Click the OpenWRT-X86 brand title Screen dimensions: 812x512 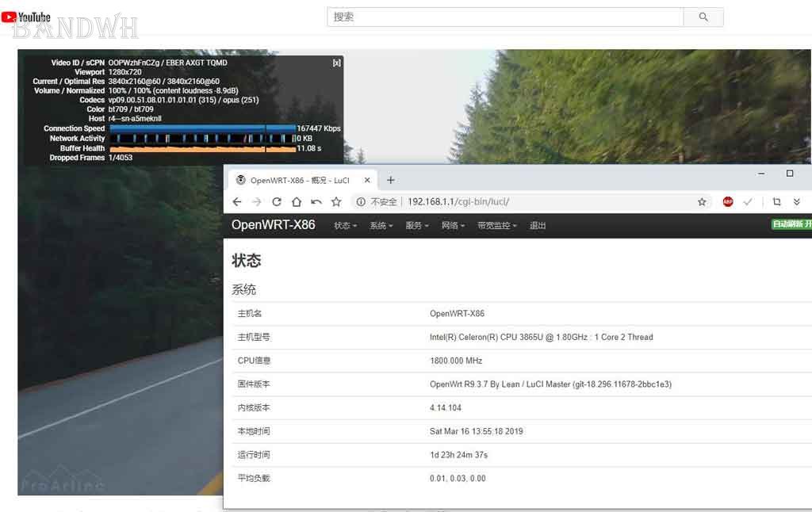273,225
